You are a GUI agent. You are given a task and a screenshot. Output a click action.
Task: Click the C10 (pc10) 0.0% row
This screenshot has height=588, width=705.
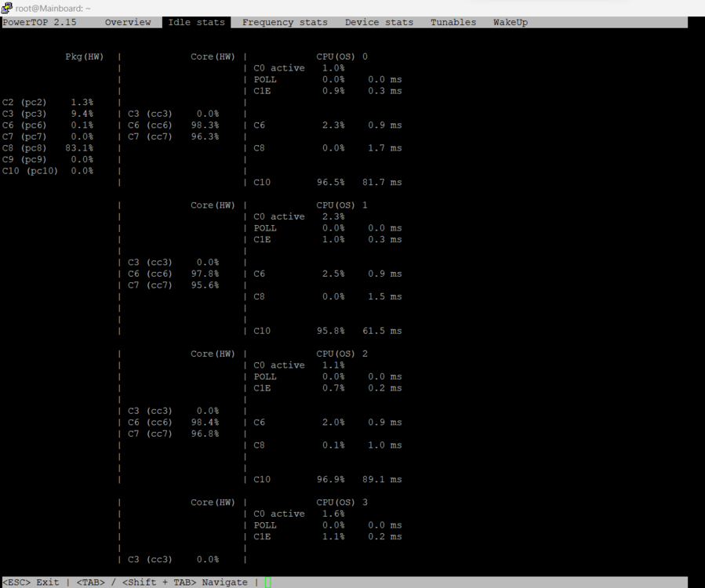click(48, 171)
